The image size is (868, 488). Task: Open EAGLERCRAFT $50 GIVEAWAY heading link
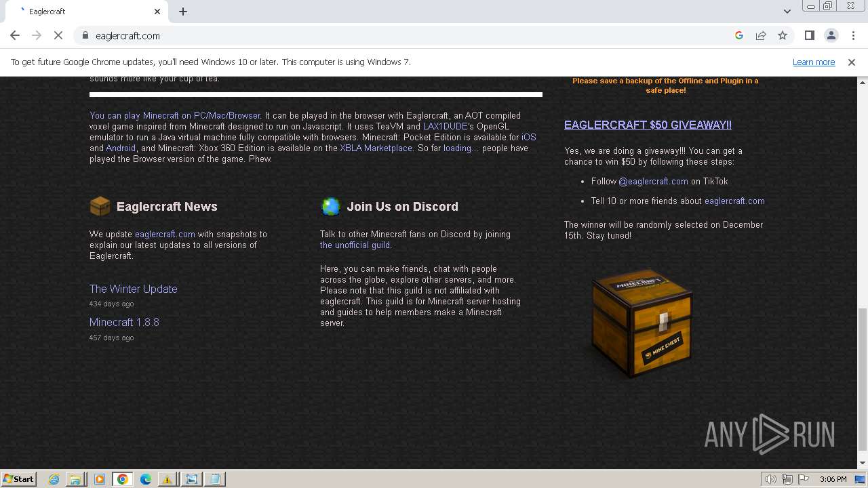click(x=648, y=125)
